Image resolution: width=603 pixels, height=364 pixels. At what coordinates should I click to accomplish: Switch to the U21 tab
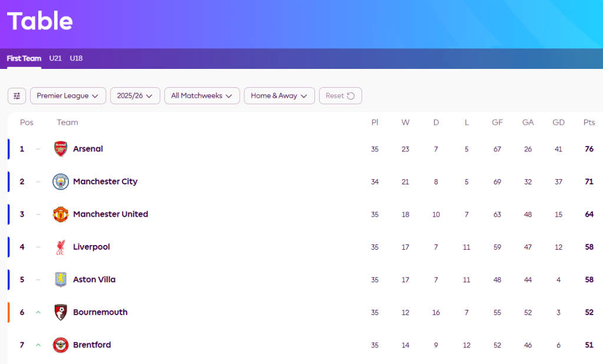[55, 58]
